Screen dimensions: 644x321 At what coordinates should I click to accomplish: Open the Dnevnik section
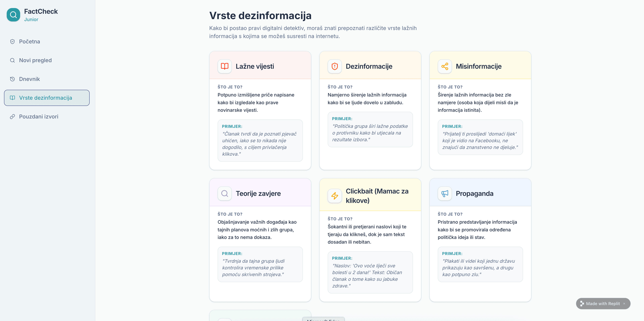tap(47, 79)
